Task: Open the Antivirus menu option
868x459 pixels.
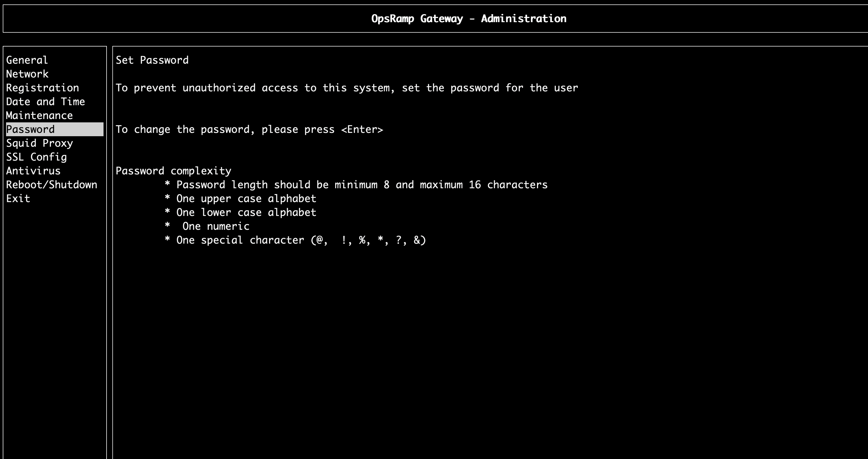Action: click(33, 171)
